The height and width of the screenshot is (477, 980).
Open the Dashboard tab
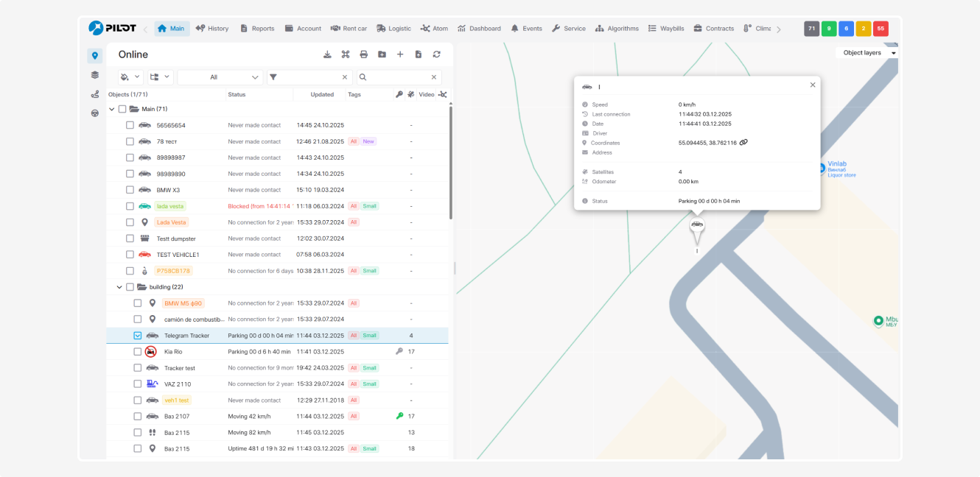[x=479, y=29]
